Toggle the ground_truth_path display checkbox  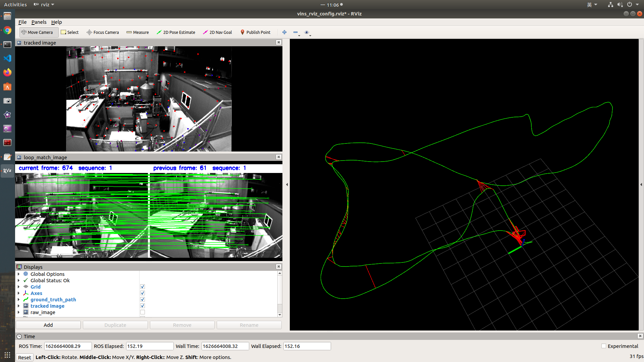[x=143, y=299]
